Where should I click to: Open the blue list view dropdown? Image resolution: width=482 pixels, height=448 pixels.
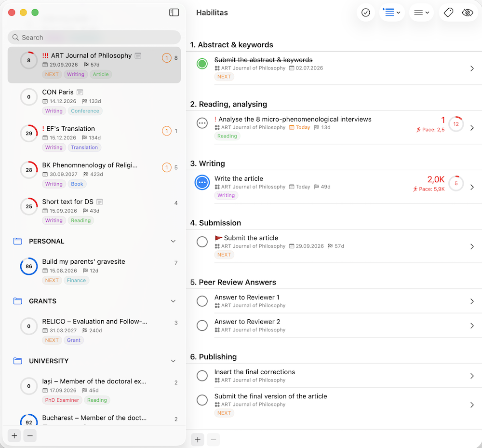(391, 13)
